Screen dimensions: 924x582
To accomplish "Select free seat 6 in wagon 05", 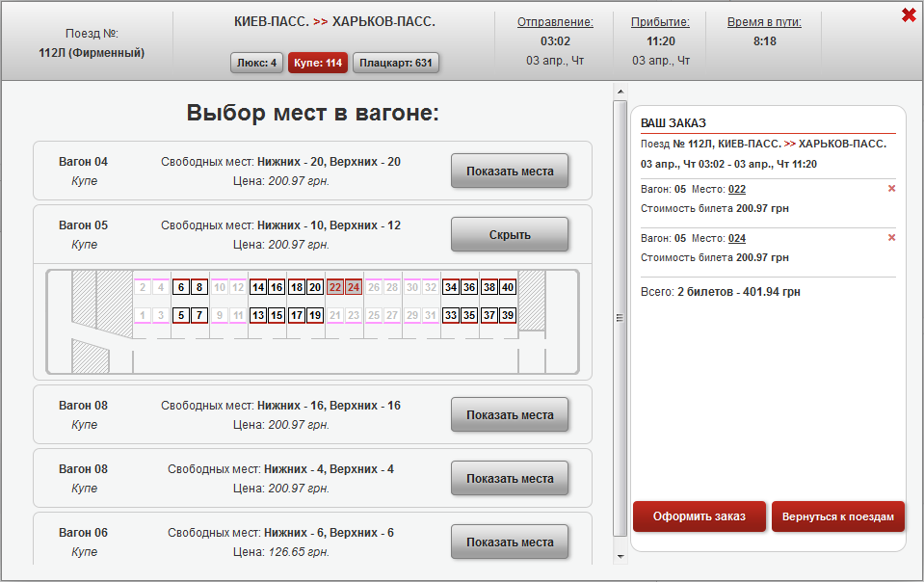I will point(180,287).
